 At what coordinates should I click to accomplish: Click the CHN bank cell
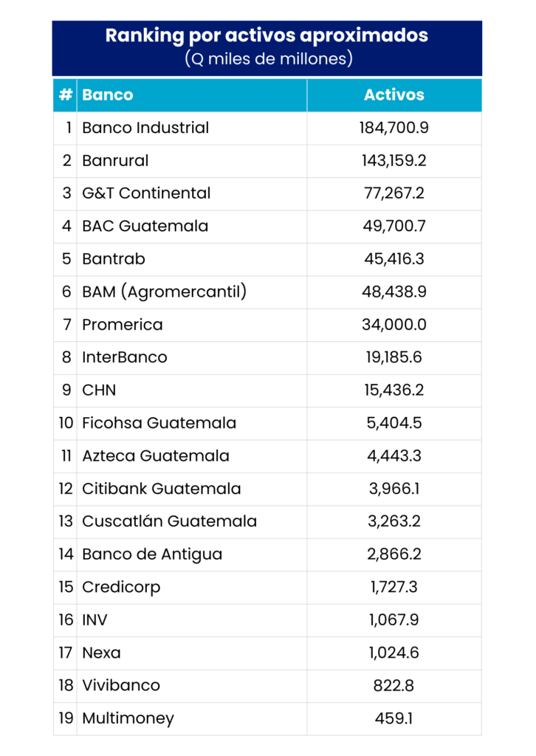99,390
